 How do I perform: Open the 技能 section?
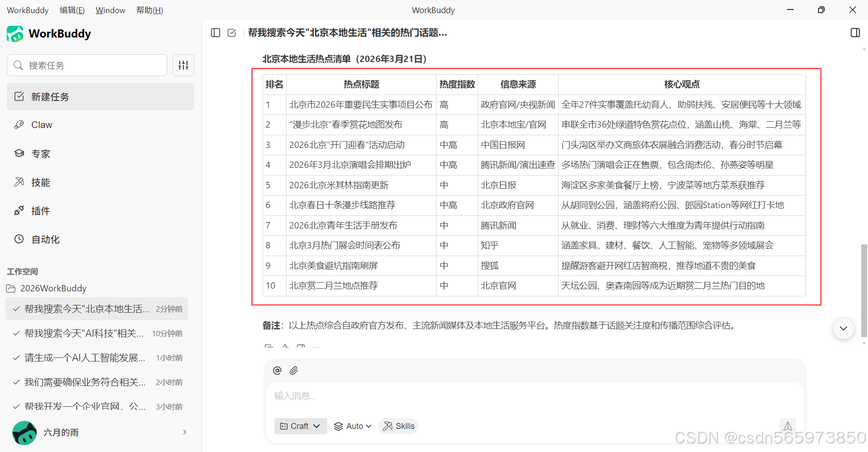point(101,182)
